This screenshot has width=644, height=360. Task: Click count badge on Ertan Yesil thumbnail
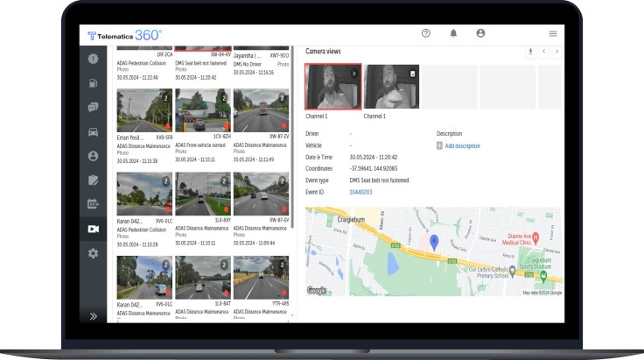(x=165, y=98)
